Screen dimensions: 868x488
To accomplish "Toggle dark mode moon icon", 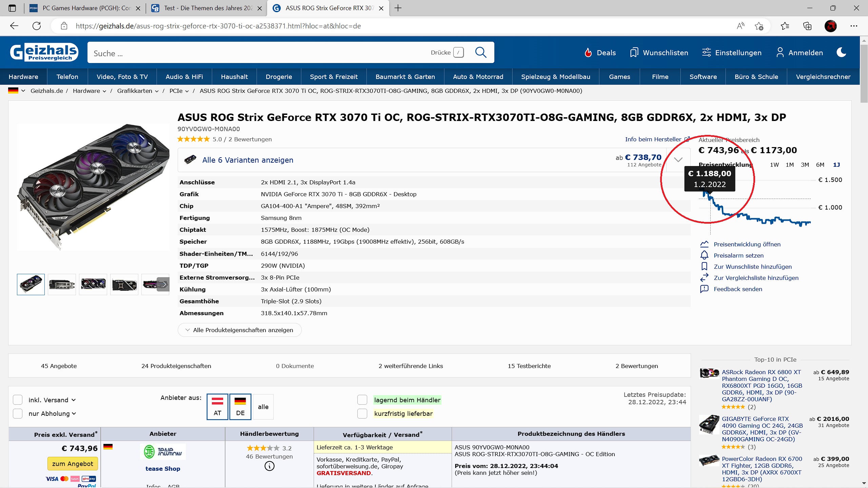I will 841,53.
